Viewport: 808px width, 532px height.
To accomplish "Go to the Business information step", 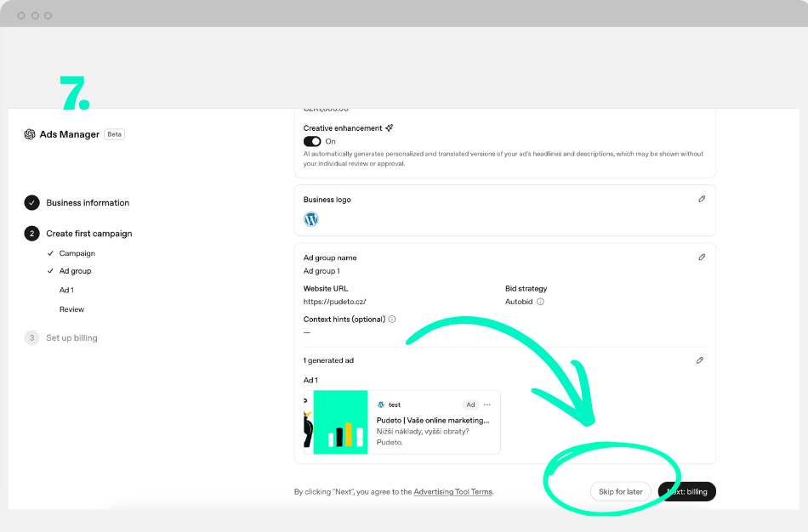I will pyautogui.click(x=88, y=203).
